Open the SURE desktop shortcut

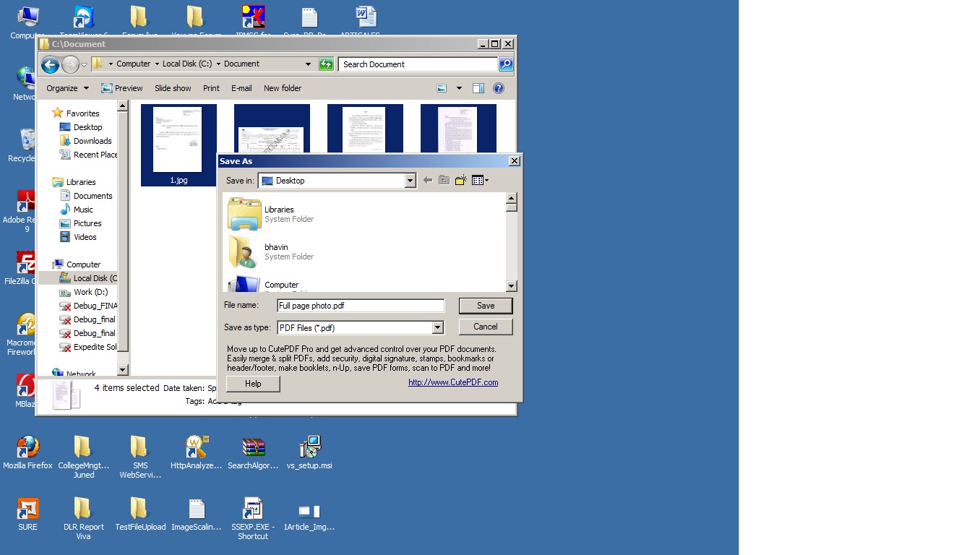click(27, 515)
